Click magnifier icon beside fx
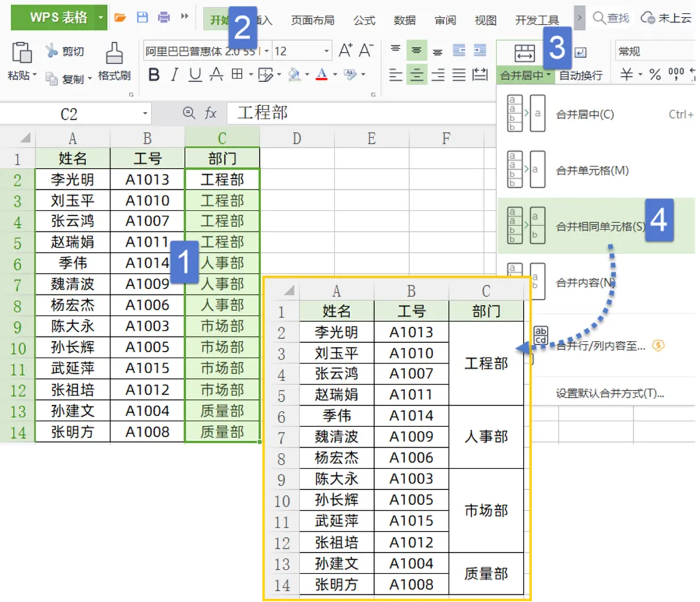The height and width of the screenshot is (602, 700). [189, 113]
